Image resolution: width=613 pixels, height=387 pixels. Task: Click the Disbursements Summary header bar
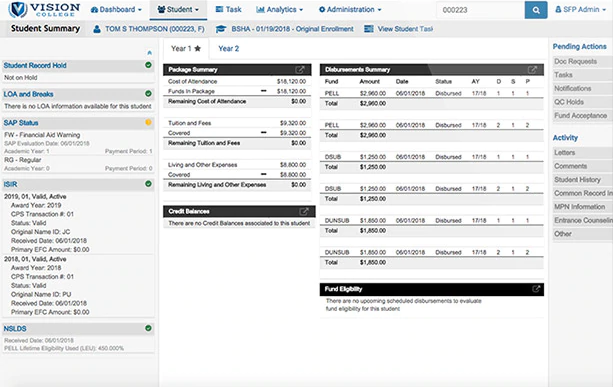pos(432,70)
